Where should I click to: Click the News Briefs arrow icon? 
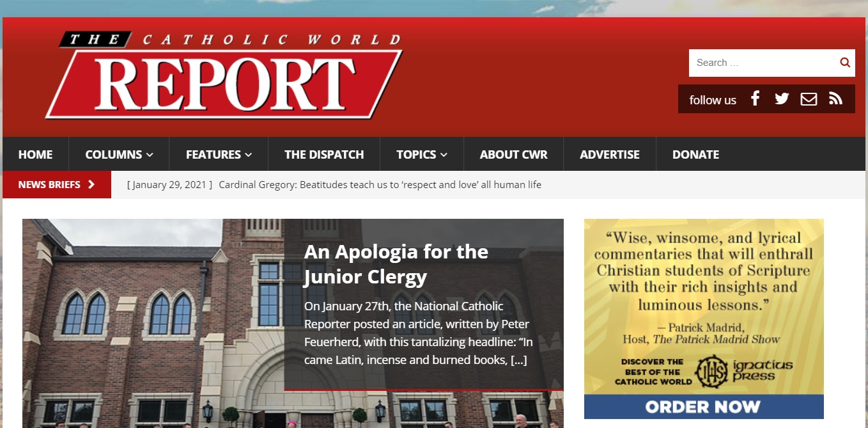tap(91, 184)
